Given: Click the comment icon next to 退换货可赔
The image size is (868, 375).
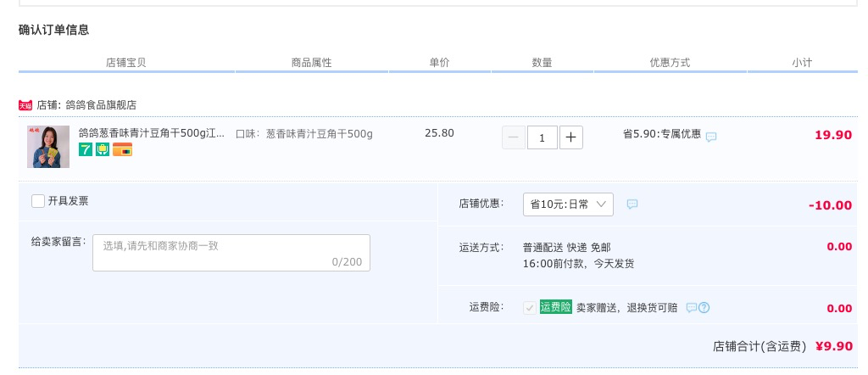Looking at the screenshot, I should click(692, 307).
